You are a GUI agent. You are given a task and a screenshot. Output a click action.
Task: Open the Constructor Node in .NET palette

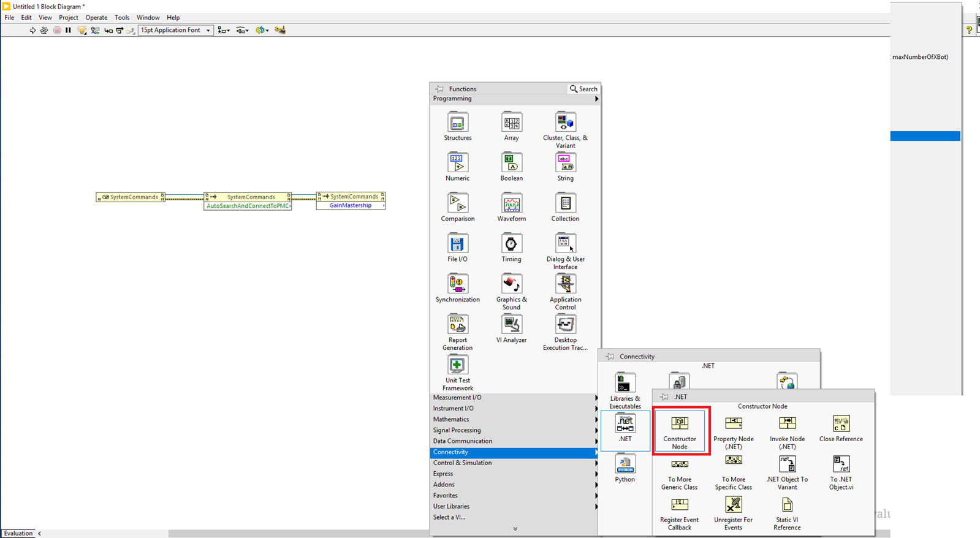[679, 430]
